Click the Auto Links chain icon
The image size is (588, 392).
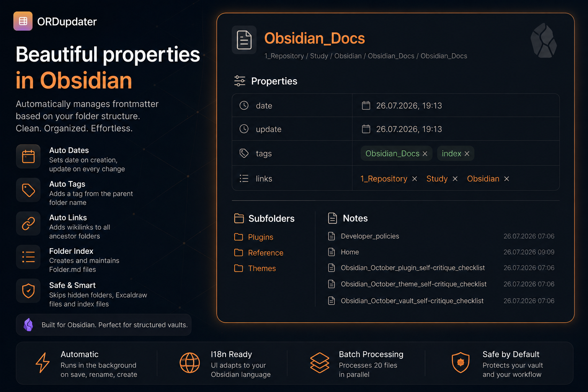click(x=28, y=224)
